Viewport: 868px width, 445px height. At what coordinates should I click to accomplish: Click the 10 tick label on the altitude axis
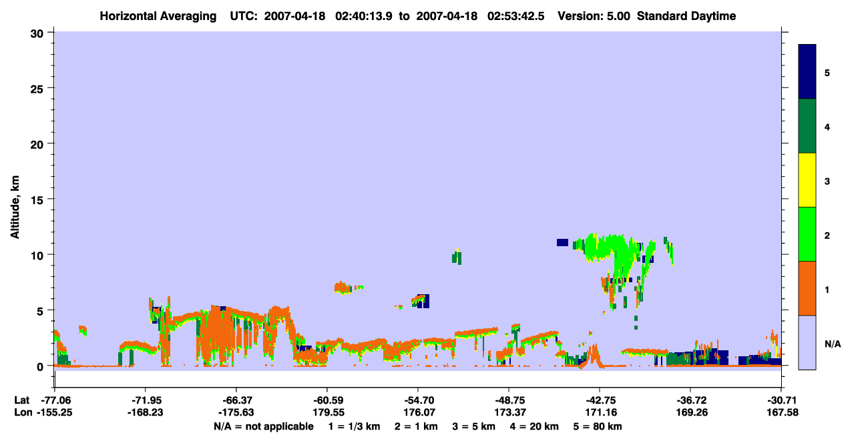pyautogui.click(x=38, y=255)
